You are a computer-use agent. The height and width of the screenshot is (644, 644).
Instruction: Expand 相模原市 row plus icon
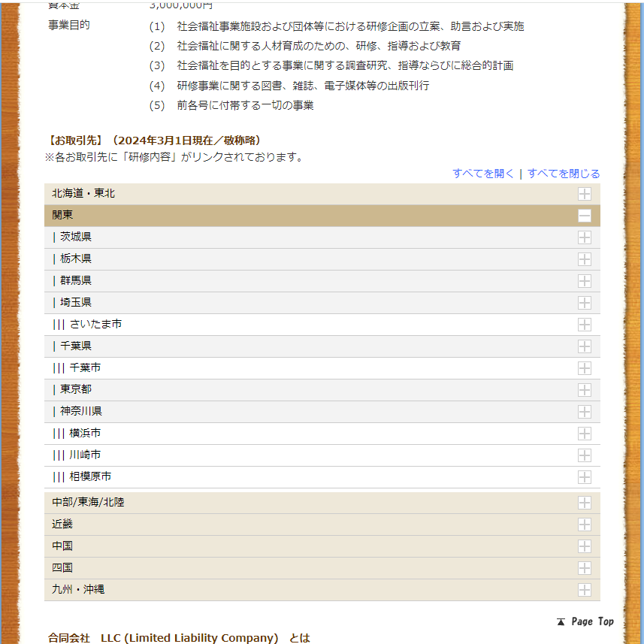tap(584, 477)
